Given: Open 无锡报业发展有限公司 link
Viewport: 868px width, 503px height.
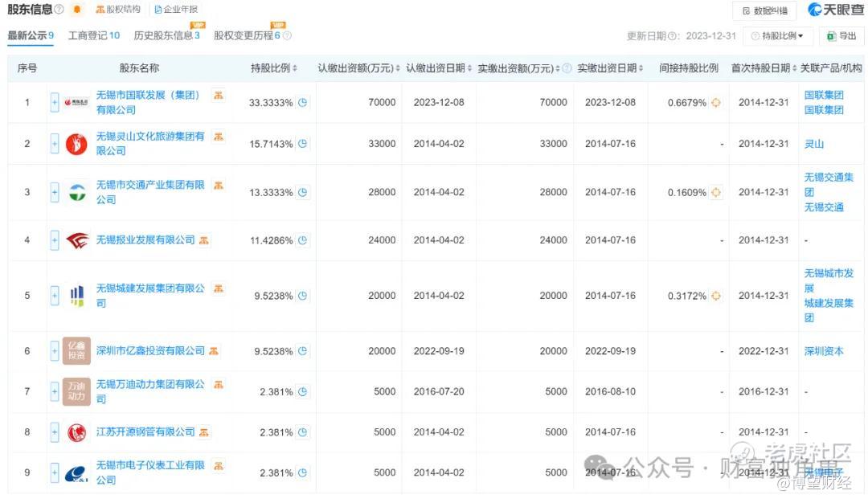Looking at the screenshot, I should click(145, 240).
